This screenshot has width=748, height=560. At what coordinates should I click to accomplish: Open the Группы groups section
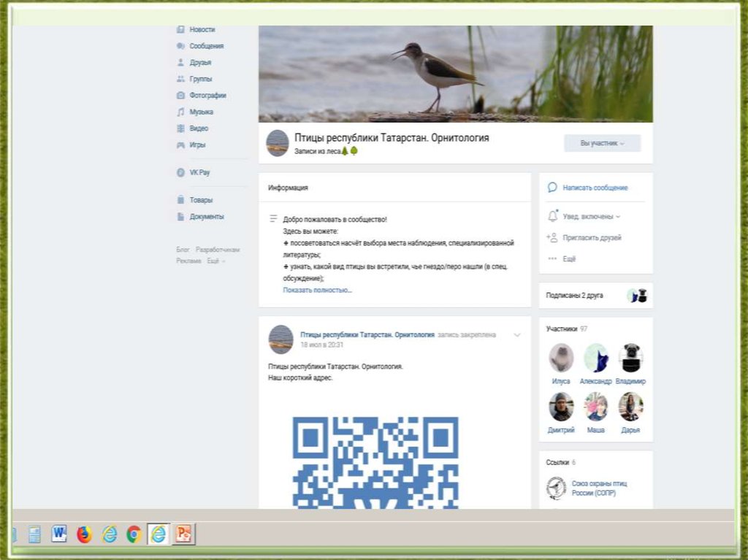(x=200, y=79)
